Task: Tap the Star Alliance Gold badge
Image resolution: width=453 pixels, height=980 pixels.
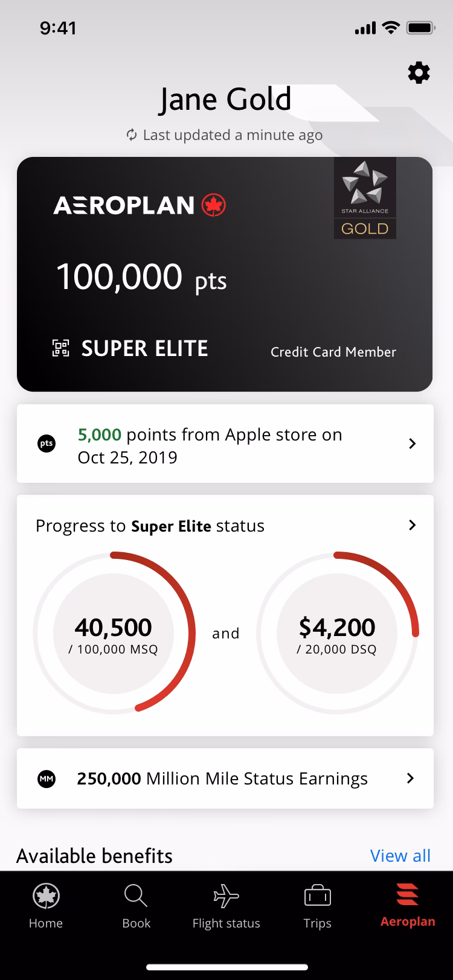Action: tap(365, 199)
